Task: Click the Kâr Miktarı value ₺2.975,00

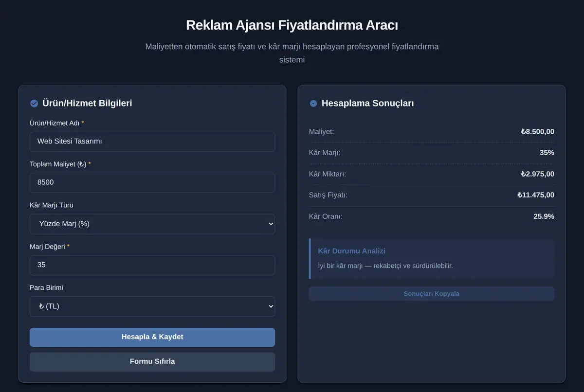Action: point(537,174)
